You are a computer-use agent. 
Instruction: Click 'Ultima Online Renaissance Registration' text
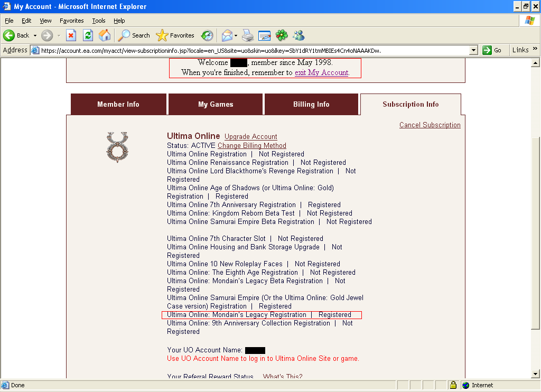coord(228,163)
